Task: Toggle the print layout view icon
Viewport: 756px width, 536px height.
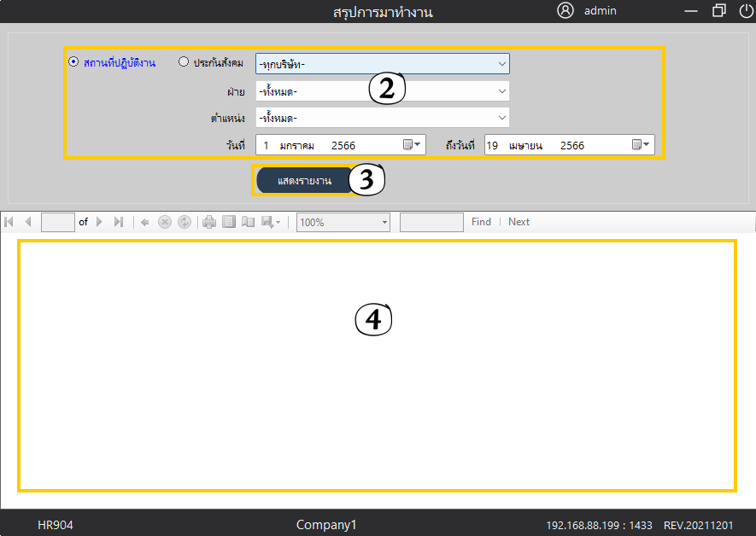Action: click(228, 222)
